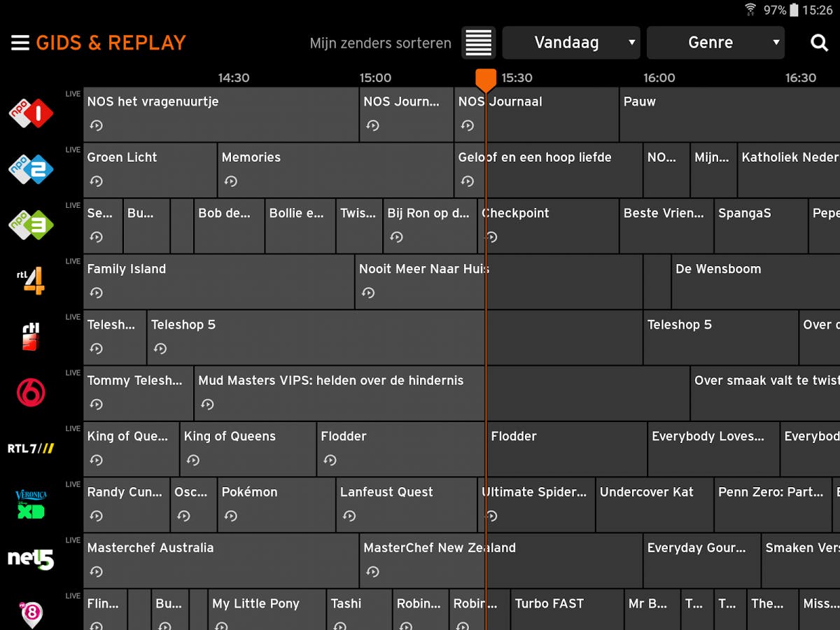Viewport: 840px width, 630px height.
Task: Select the NPO 3 channel logo
Action: [x=31, y=225]
